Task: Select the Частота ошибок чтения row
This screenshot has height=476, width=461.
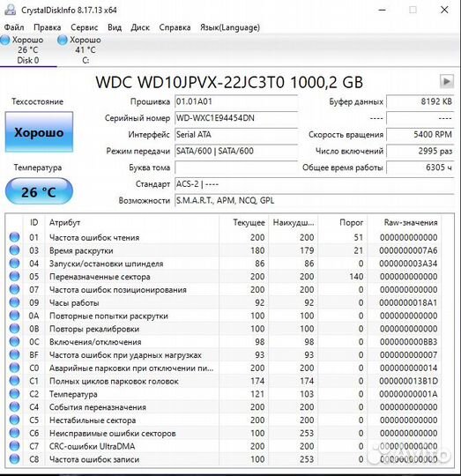Action: click(x=223, y=237)
